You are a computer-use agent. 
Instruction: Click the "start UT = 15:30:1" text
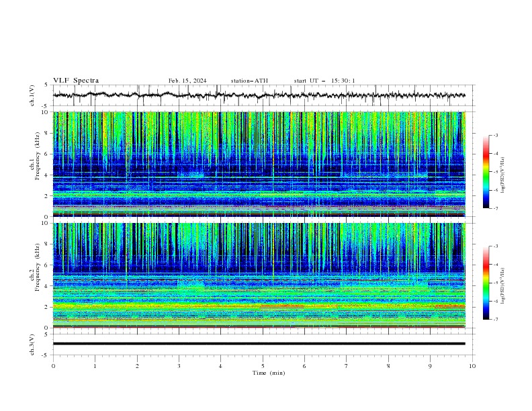(324, 81)
